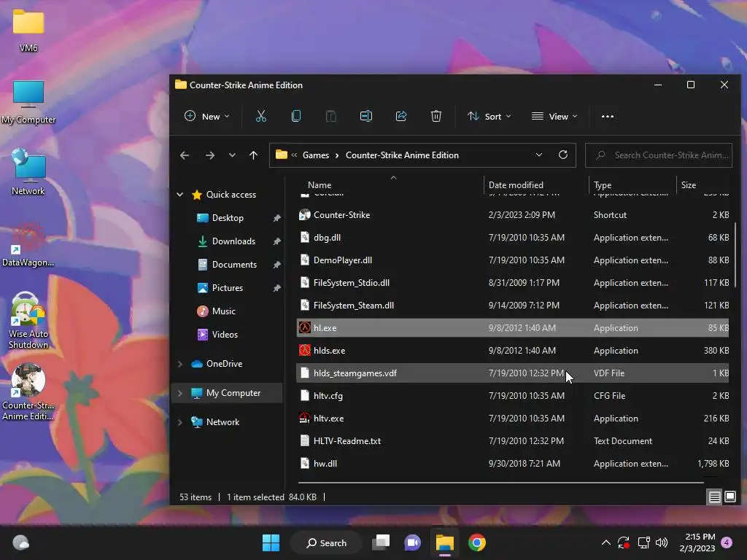Select Network desktop icon
This screenshot has width=747, height=560.
click(x=28, y=172)
